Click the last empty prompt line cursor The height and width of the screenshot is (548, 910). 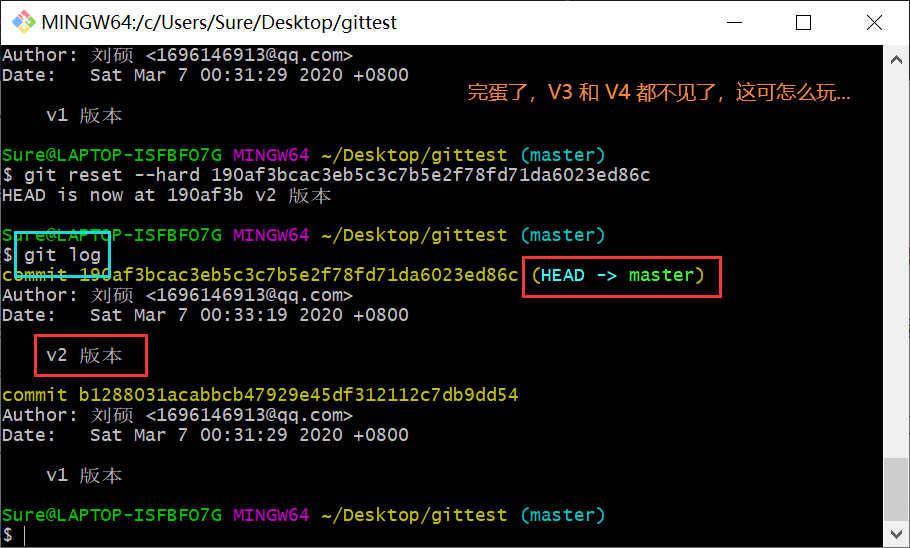pos(24,535)
